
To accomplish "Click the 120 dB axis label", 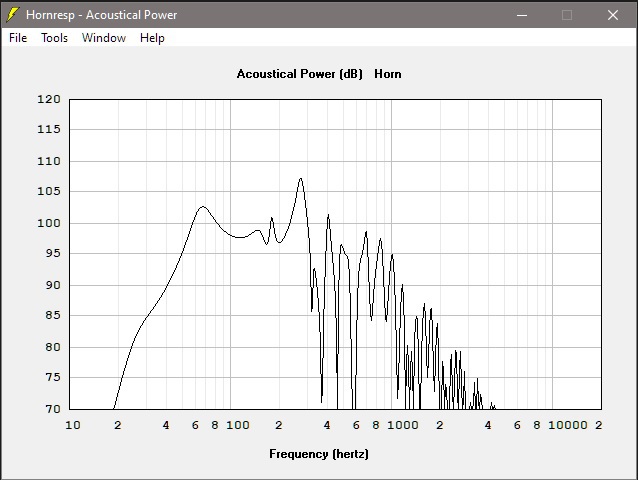I will click(49, 99).
